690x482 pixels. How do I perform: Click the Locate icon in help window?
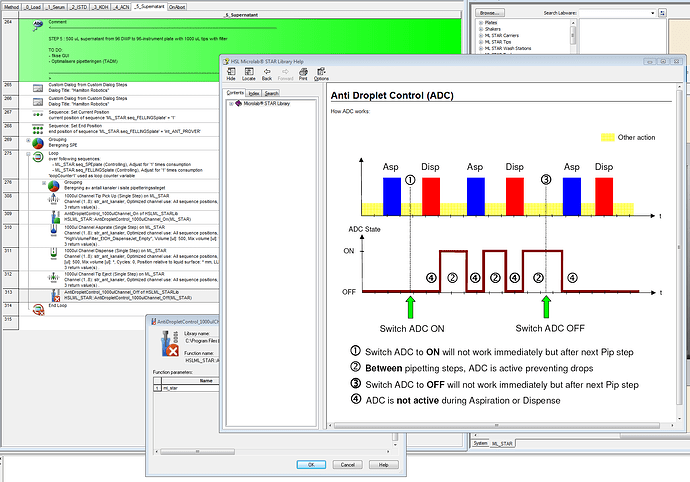249,72
